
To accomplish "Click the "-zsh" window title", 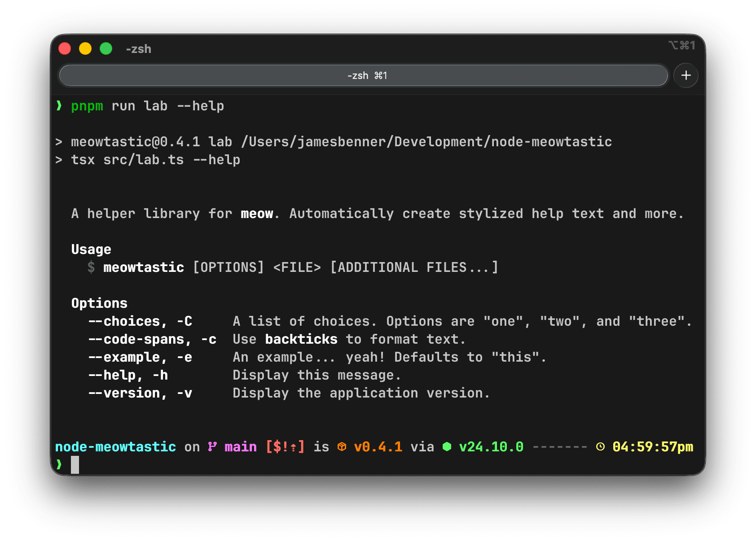I will (138, 49).
